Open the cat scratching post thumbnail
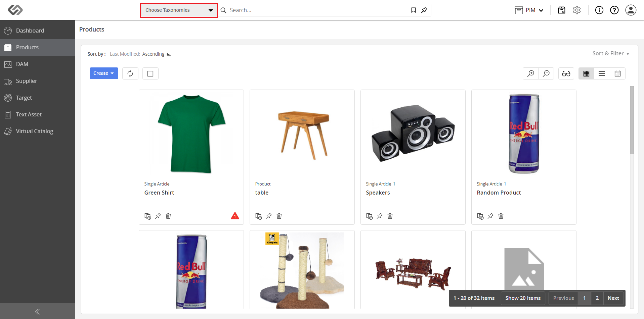The height and width of the screenshot is (319, 644). point(302,270)
